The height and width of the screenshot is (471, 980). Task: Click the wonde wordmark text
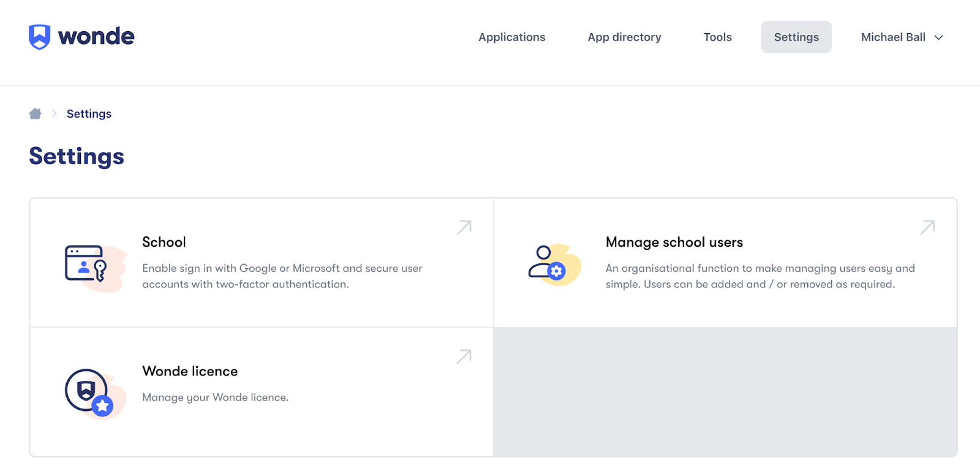[x=96, y=37]
